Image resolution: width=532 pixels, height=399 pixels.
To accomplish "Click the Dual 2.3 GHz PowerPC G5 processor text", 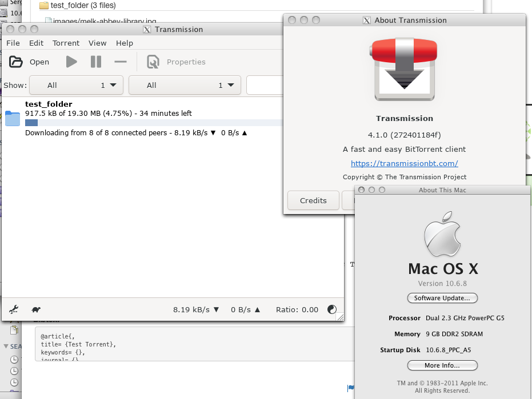I will [465, 318].
